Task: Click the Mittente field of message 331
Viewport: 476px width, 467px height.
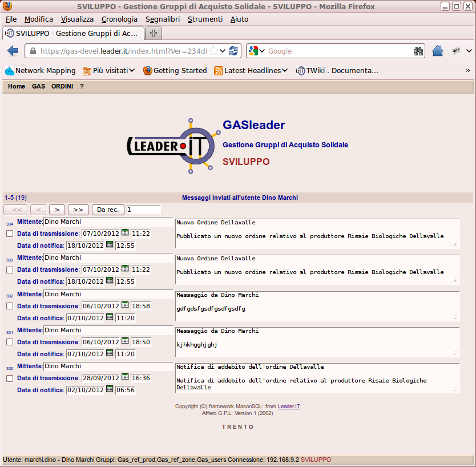Action: coord(108,330)
